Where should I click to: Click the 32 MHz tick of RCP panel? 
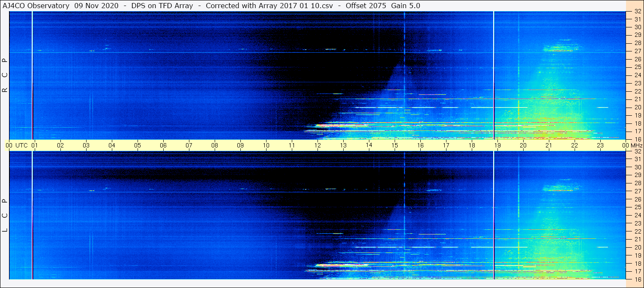637,12
